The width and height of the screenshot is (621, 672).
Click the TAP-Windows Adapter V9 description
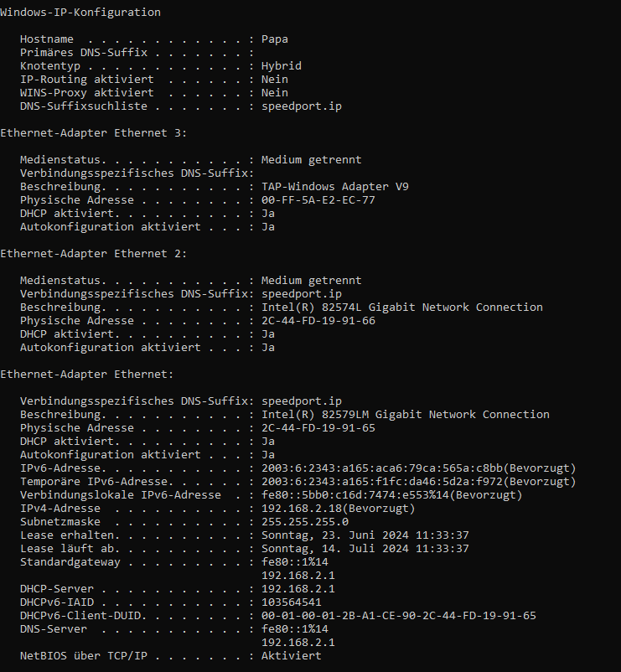[335, 186]
